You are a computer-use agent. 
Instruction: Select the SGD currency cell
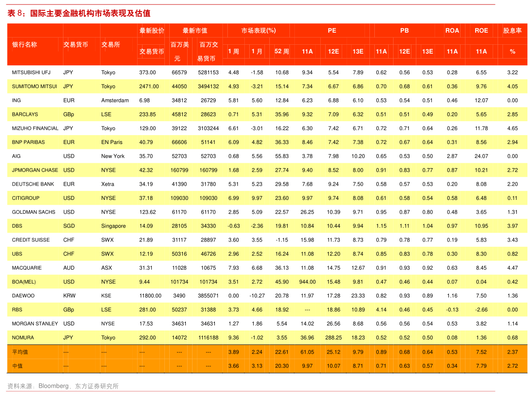[x=69, y=225]
